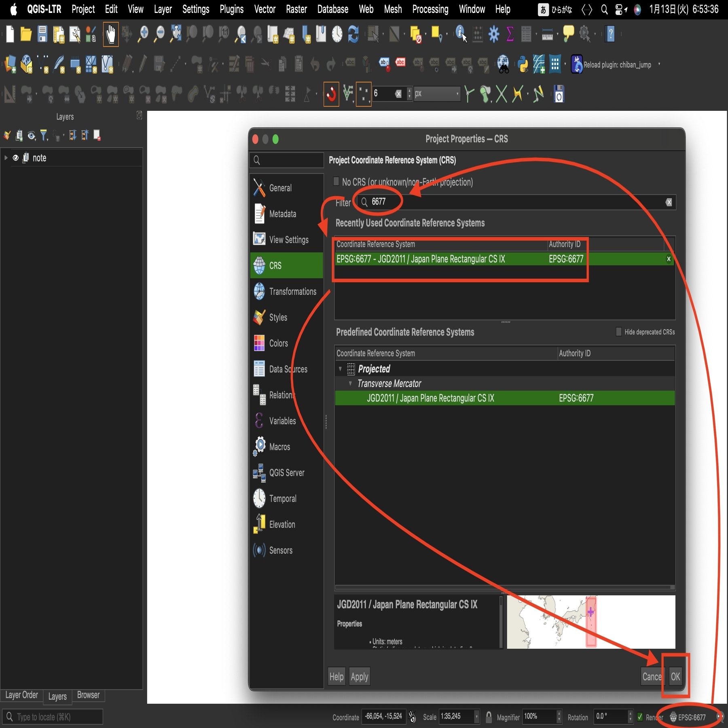Create a new project with the blank page icon
This screenshot has height=728, width=728.
pos(10,34)
